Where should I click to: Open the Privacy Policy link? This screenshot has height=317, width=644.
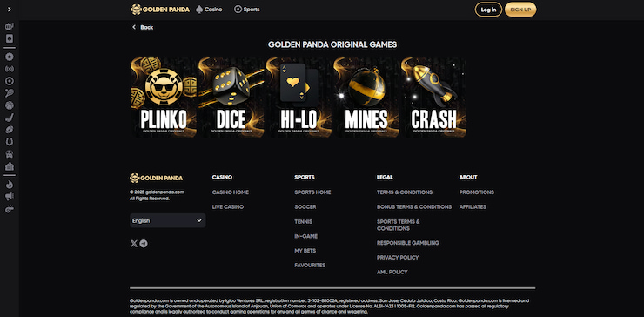point(398,258)
